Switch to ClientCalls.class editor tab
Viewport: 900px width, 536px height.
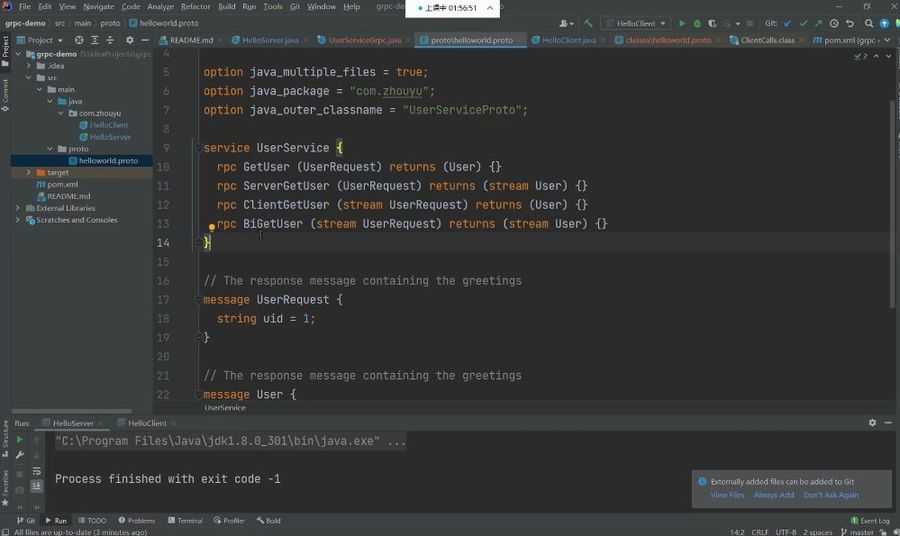coord(767,40)
